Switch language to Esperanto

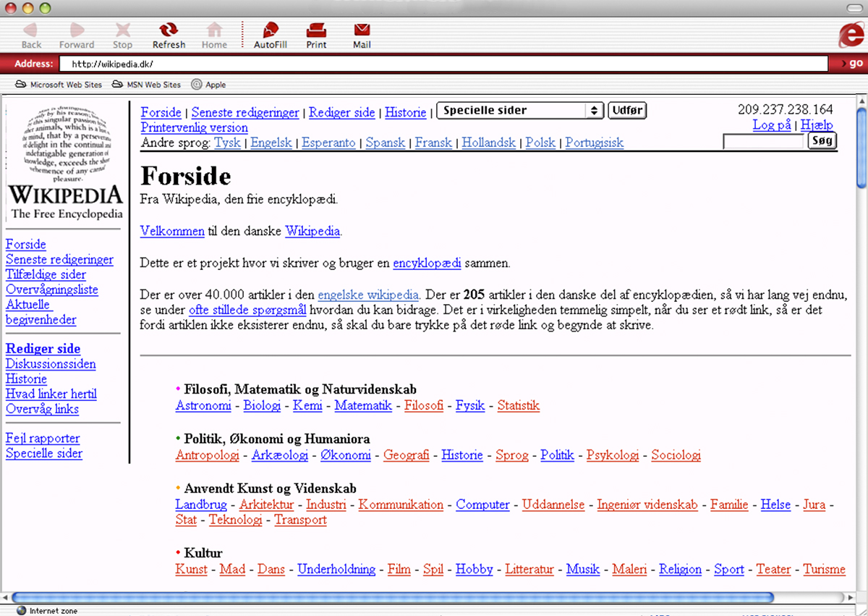click(328, 143)
